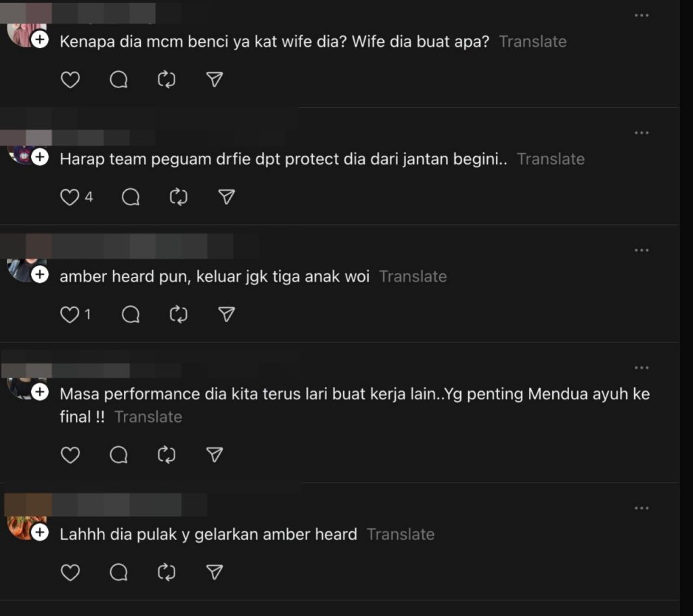The width and height of the screenshot is (693, 616).
Task: Share the 'Masa performance dia kita' comment
Action: [215, 455]
